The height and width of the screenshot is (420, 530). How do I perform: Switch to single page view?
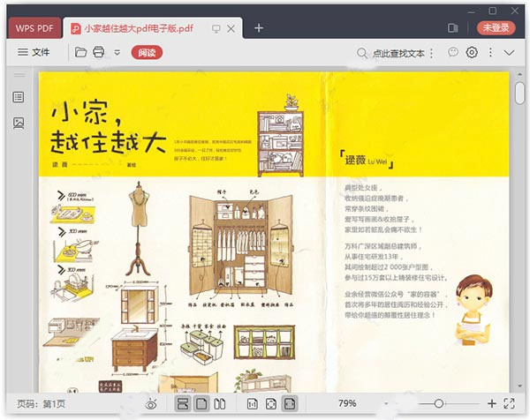[x=201, y=404]
